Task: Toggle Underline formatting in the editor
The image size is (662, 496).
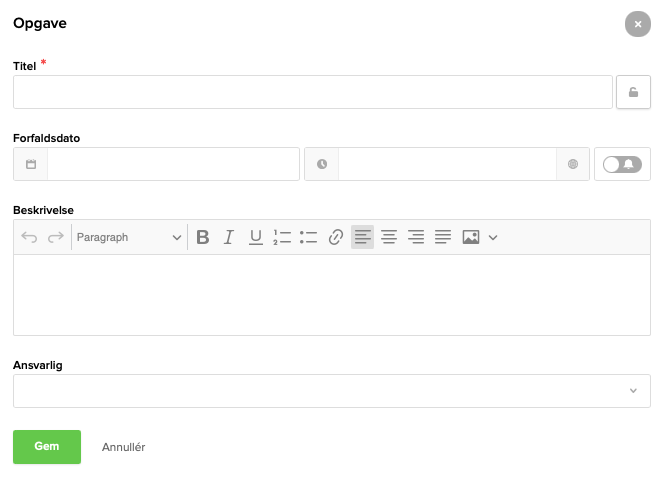Action: click(256, 237)
